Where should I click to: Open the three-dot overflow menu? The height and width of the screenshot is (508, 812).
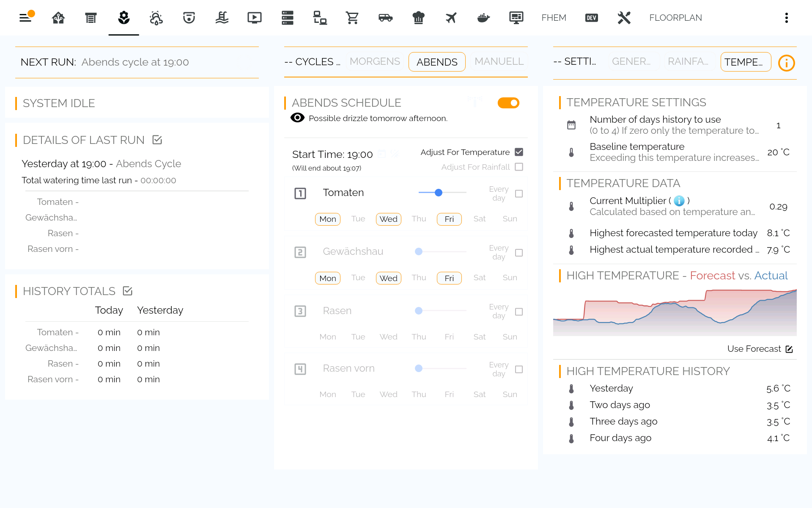pos(786,18)
